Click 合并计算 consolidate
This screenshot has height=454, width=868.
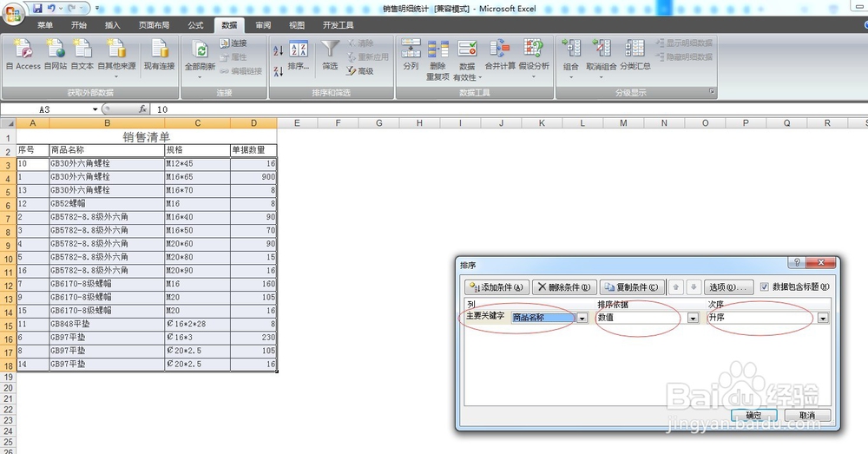(500, 55)
